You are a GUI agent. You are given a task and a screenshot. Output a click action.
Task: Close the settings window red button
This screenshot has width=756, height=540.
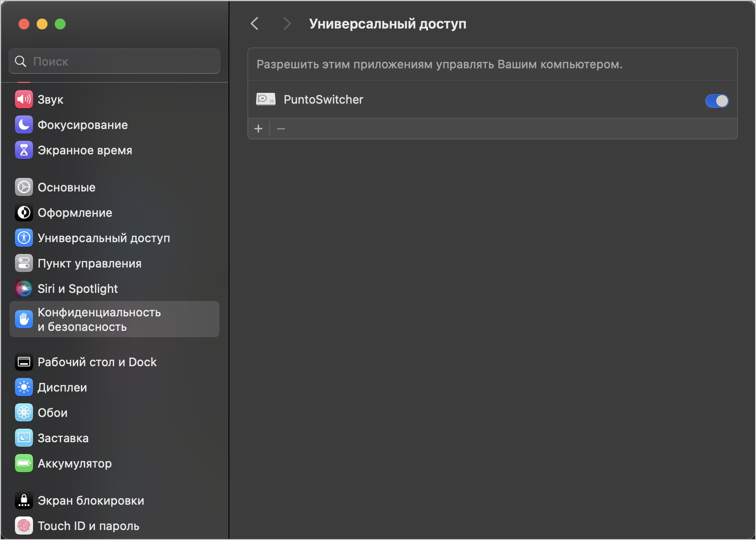[24, 24]
